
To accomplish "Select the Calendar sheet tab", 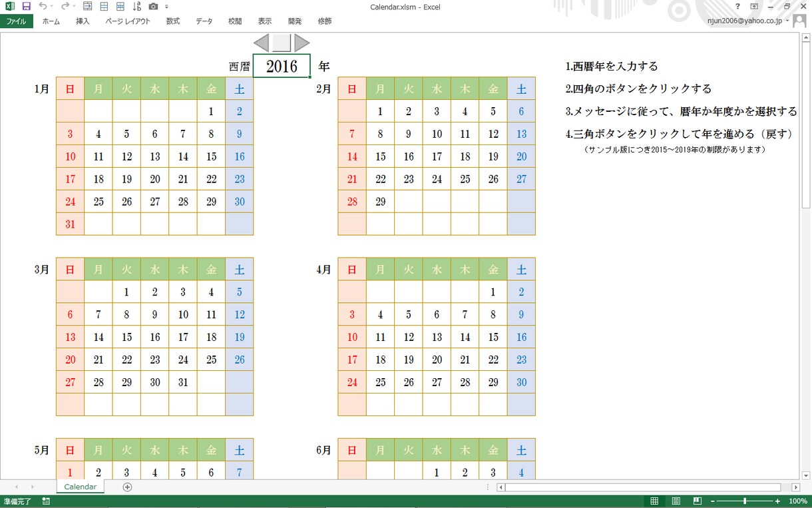I will [x=80, y=487].
